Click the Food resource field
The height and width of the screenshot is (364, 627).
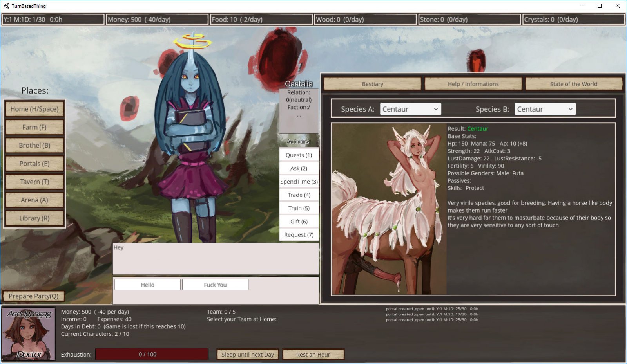(x=261, y=19)
